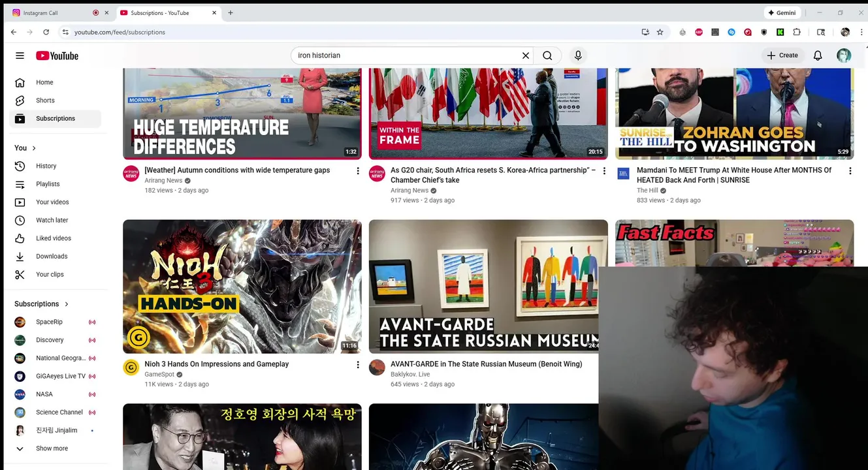Click the youtube.com/feed/subscriptions address bar

pyautogui.click(x=120, y=32)
